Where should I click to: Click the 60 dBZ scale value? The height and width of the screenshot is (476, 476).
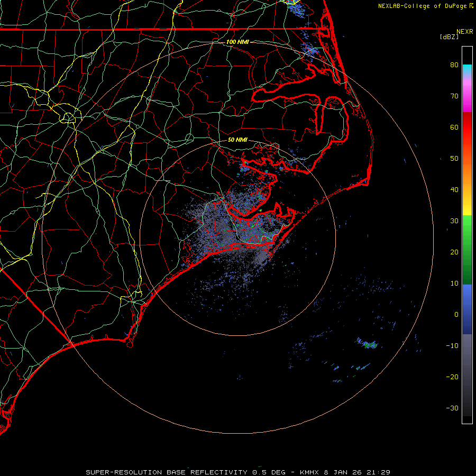[454, 127]
